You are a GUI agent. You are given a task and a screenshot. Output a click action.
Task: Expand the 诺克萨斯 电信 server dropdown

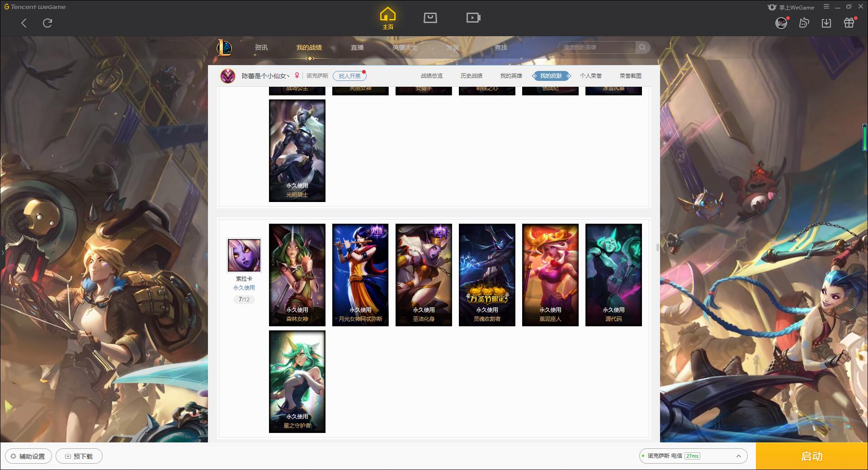click(693, 456)
